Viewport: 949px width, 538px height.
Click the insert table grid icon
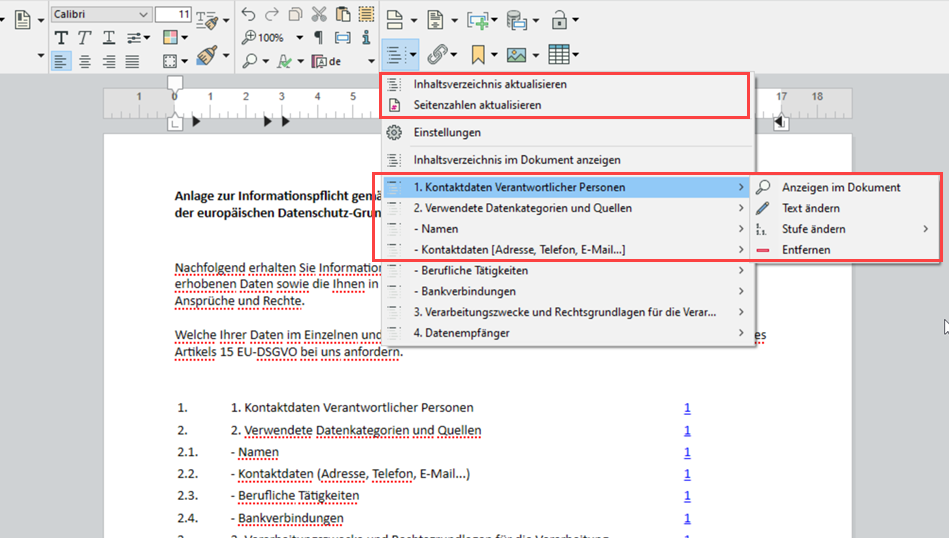pyautogui.click(x=558, y=54)
